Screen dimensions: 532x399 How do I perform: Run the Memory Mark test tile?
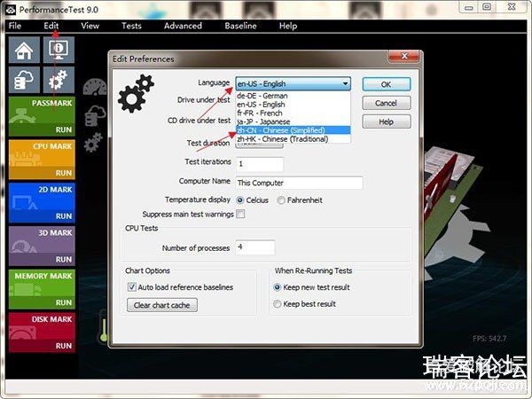(42, 289)
